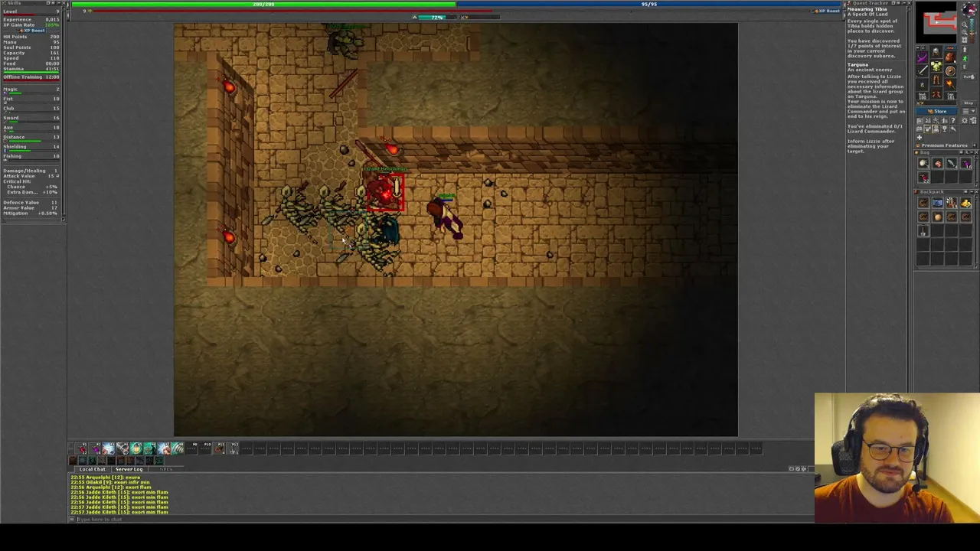Image resolution: width=980 pixels, height=551 pixels.
Task: Click the Targuna quest entry
Action: click(857, 64)
